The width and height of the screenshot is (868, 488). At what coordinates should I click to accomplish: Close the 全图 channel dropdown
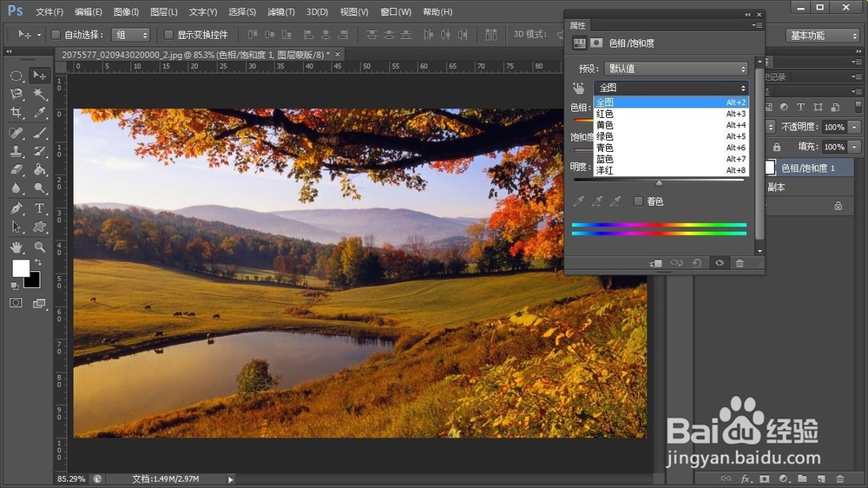(671, 88)
